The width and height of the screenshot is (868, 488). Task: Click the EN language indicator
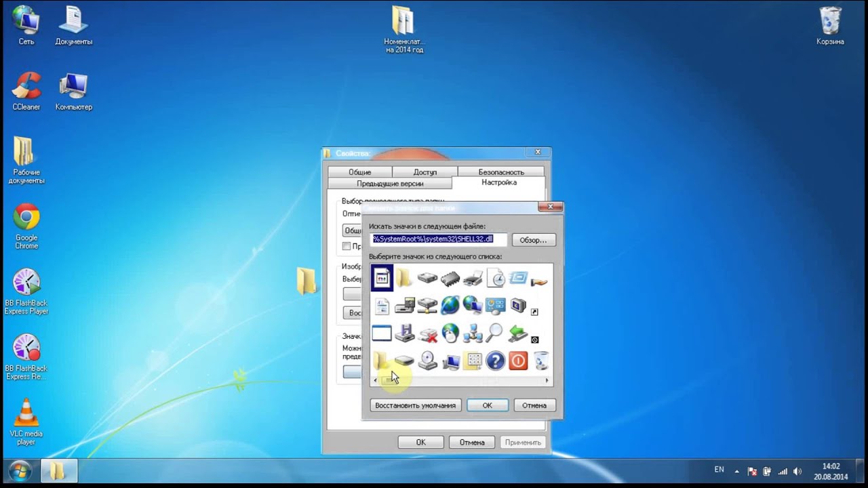pos(719,470)
